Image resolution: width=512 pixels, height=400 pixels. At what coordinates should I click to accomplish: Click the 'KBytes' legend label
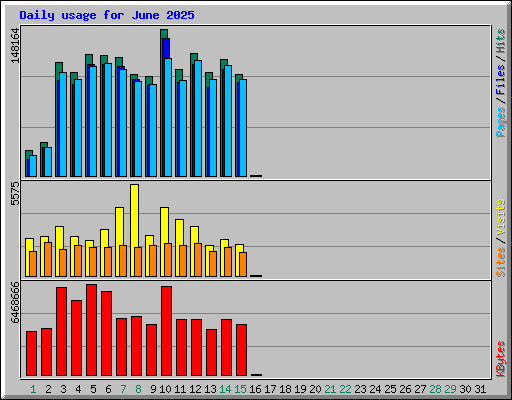[x=500, y=359]
